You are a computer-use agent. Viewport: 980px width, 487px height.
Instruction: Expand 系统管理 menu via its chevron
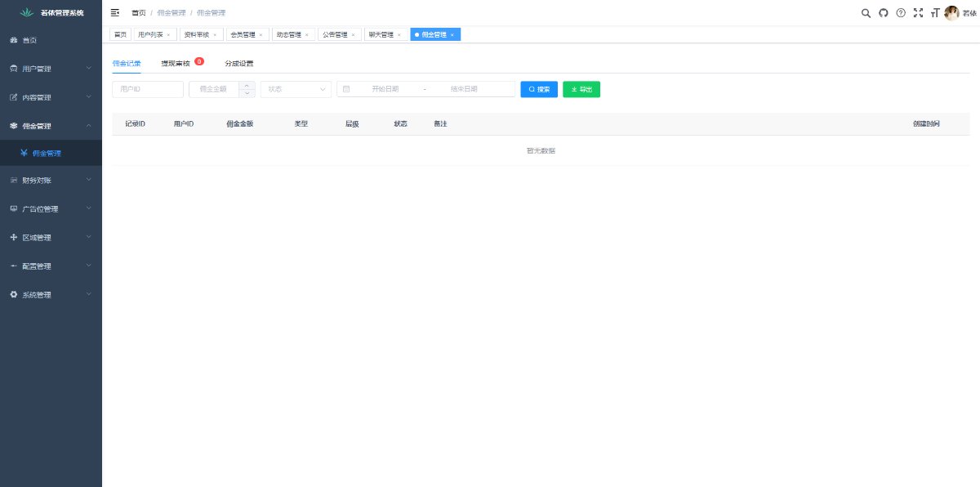pyautogui.click(x=88, y=293)
